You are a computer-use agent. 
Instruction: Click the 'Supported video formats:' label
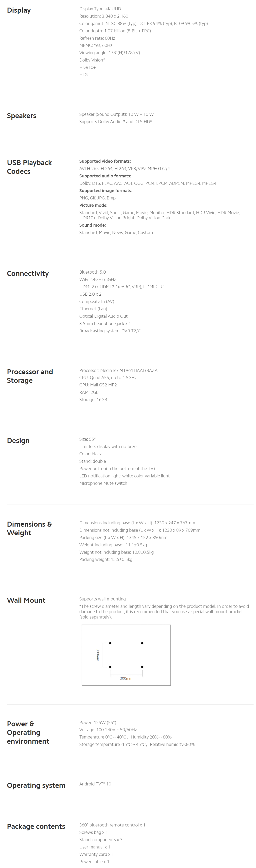pyautogui.click(x=105, y=161)
